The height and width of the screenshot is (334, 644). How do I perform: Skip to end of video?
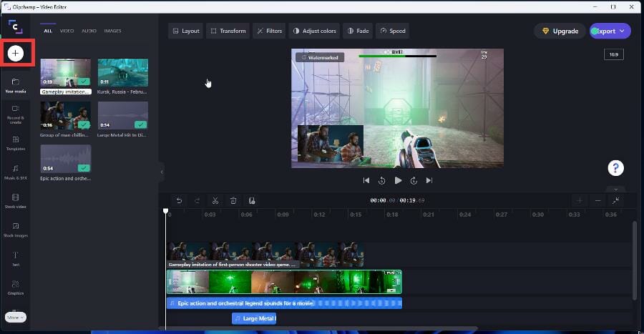point(429,180)
